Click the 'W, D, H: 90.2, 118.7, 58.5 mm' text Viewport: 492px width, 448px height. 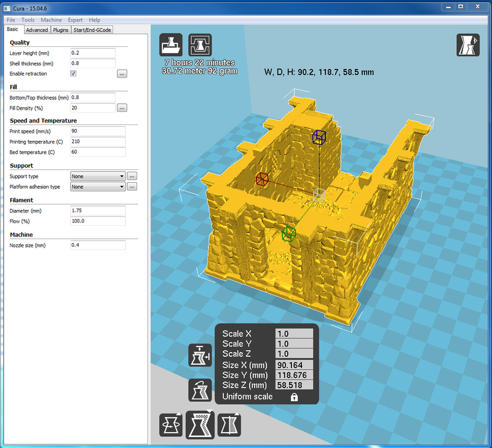point(319,72)
